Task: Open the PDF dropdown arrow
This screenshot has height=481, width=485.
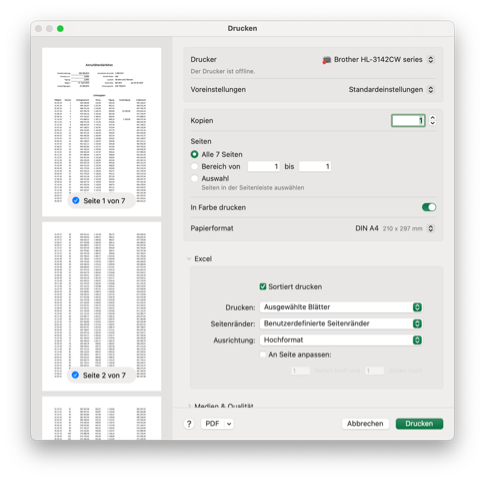Action: 229,424
